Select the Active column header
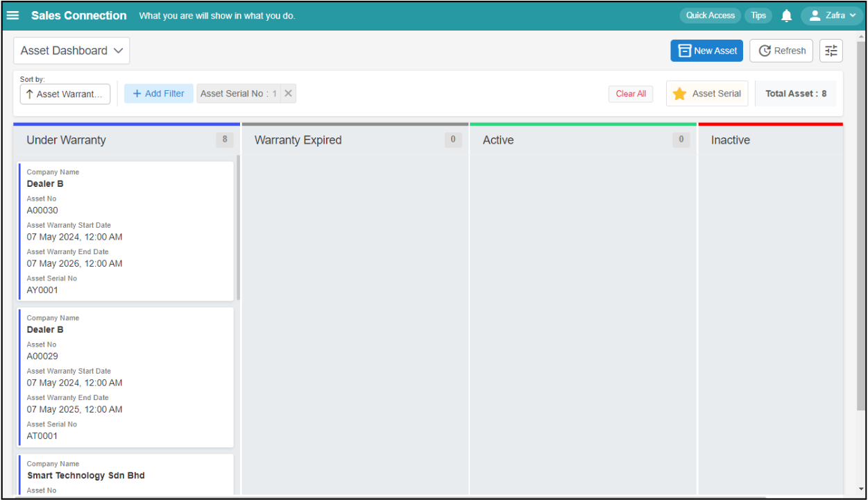The image size is (868, 500). [583, 140]
